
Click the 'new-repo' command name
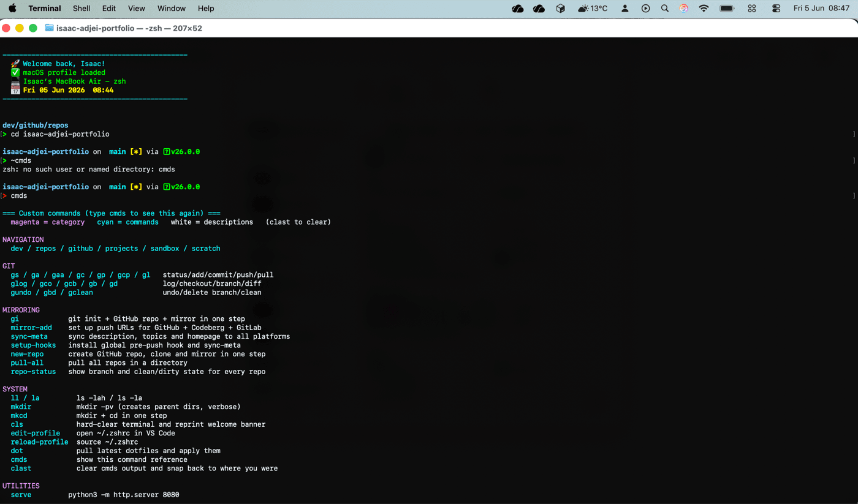(27, 354)
